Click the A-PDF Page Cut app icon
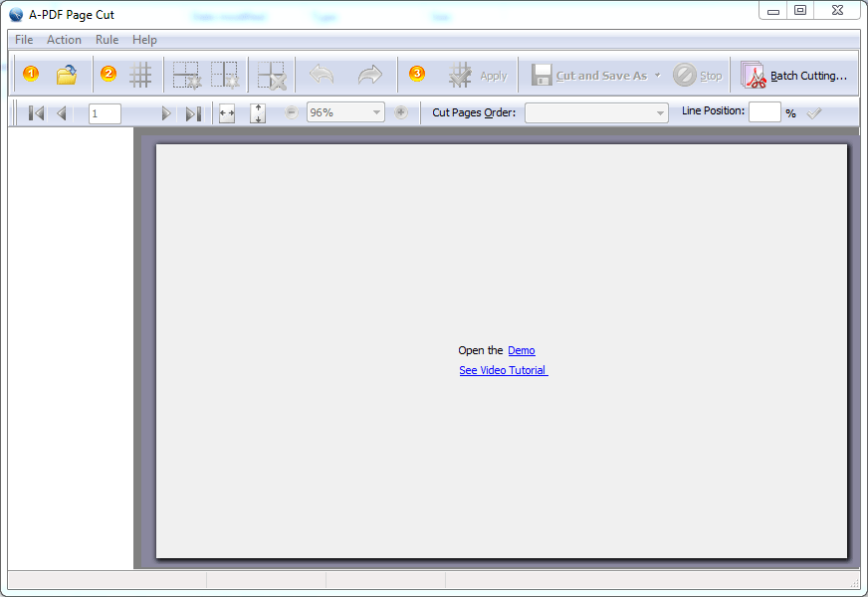The image size is (868, 597). click(16, 14)
